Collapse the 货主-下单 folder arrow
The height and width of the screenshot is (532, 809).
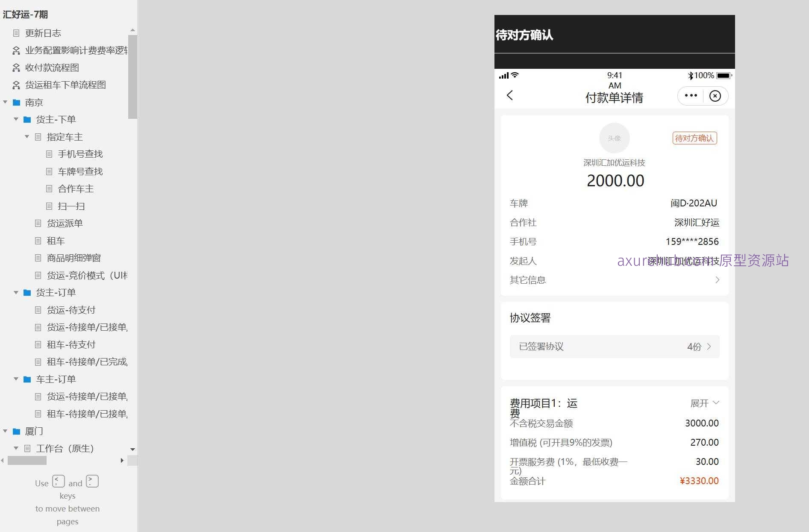pyautogui.click(x=16, y=119)
